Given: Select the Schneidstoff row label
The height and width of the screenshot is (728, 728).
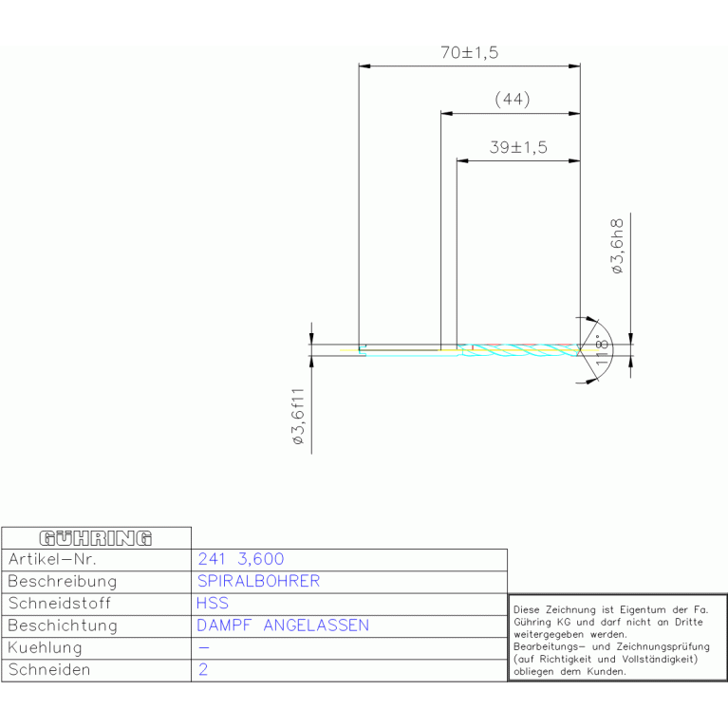Looking at the screenshot, I should click(x=59, y=603).
